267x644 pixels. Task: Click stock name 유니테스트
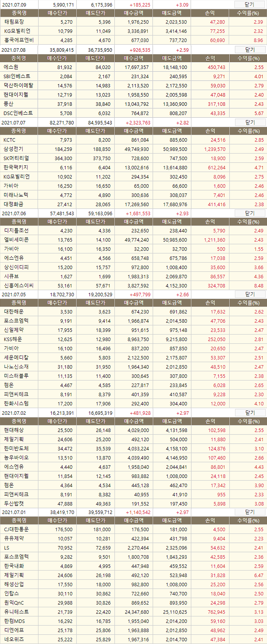[x=16, y=612]
